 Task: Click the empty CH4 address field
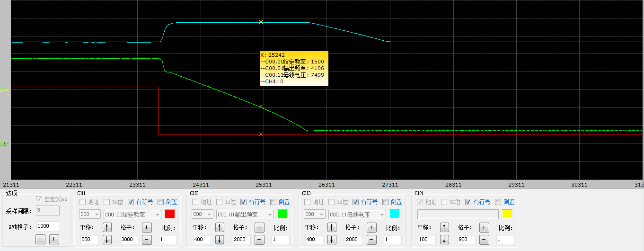(x=458, y=215)
